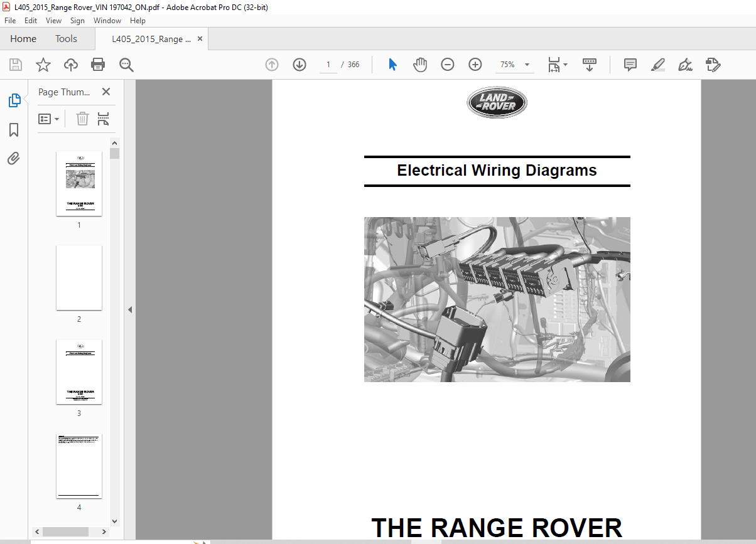Click the Next page arrow button

(299, 64)
